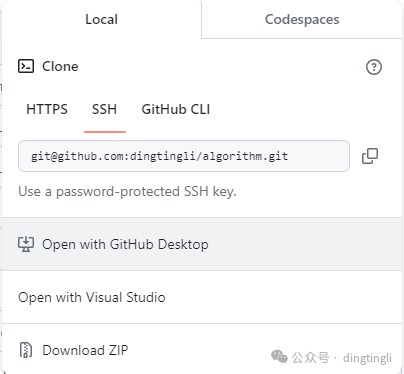Screen dimensions: 404x374
Task: Open with Visual Studio
Action: pyautogui.click(x=202, y=297)
